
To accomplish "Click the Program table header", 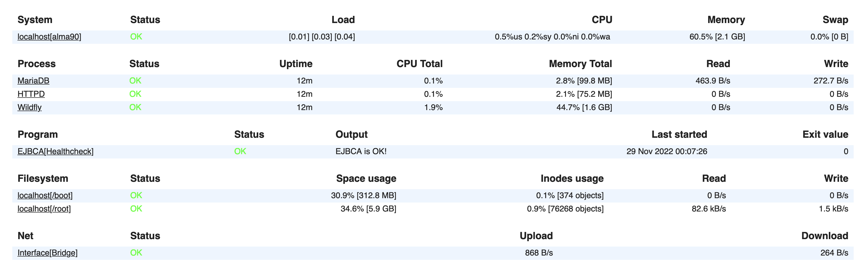I will (x=38, y=135).
